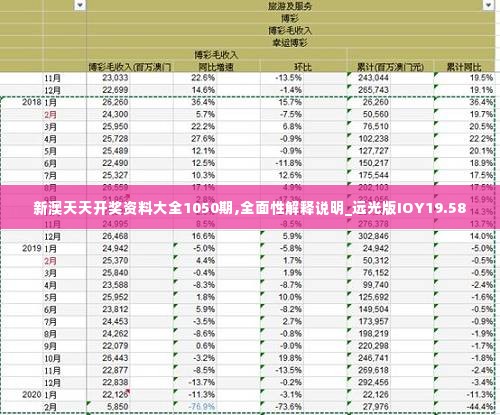The width and height of the screenshot is (500, 415).
Task: Select the 同比增速 column header
Action: pyautogui.click(x=216, y=67)
